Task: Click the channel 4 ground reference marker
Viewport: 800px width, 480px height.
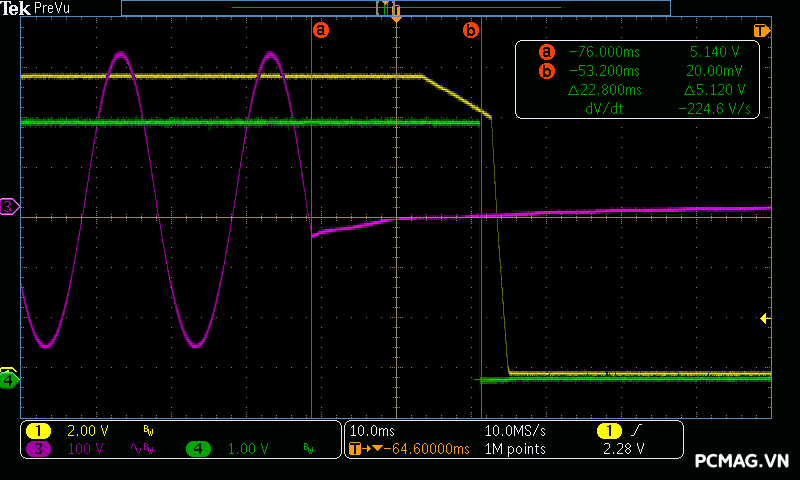Action: coord(9,379)
